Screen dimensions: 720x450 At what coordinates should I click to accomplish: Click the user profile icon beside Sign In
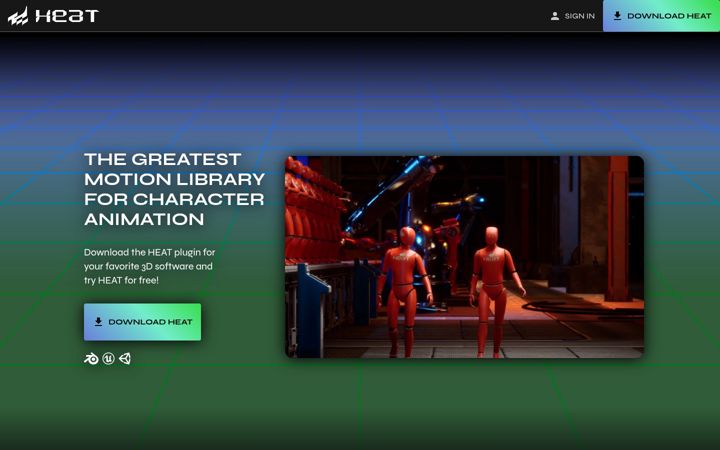(x=555, y=16)
